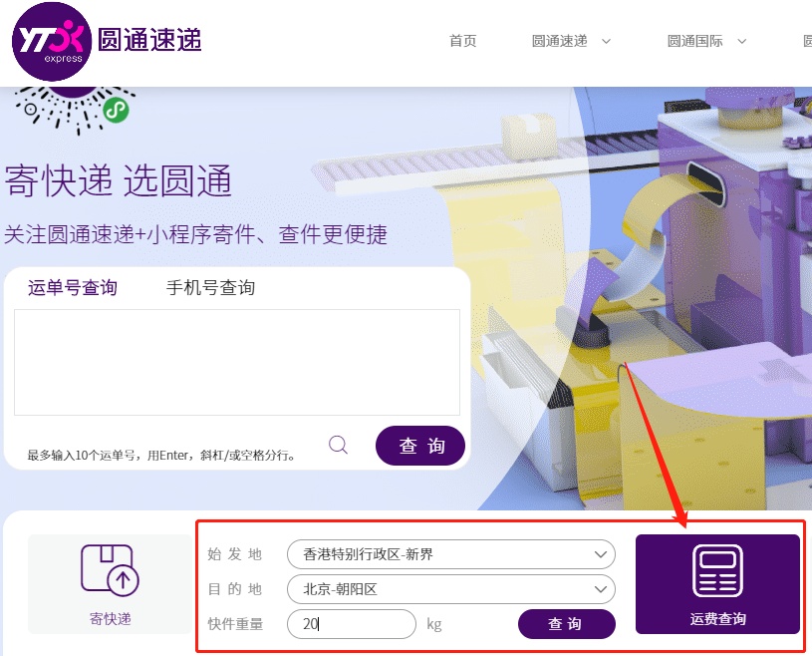
Task: Open the 圆通速递 navigation dropdown menu
Action: pyautogui.click(x=571, y=41)
